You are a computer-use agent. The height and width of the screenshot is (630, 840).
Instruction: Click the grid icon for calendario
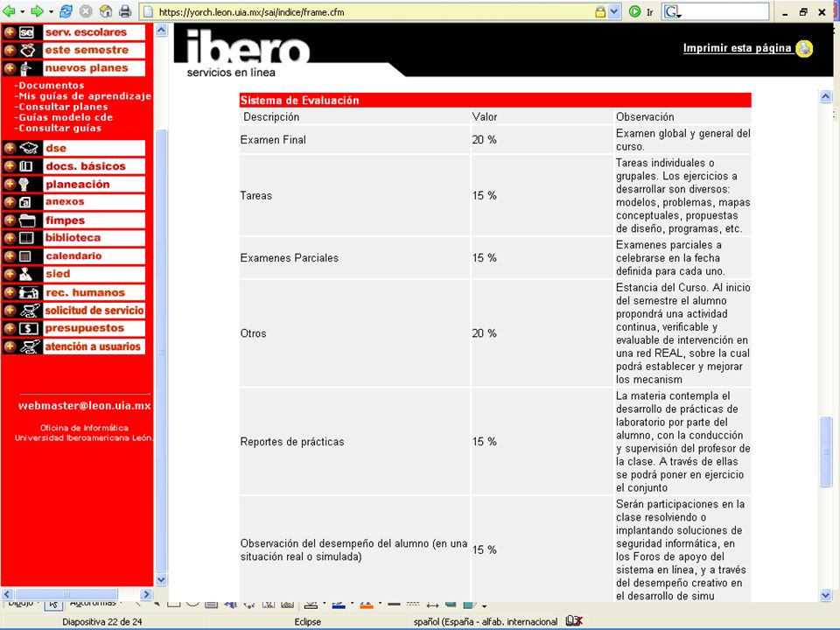click(25, 256)
